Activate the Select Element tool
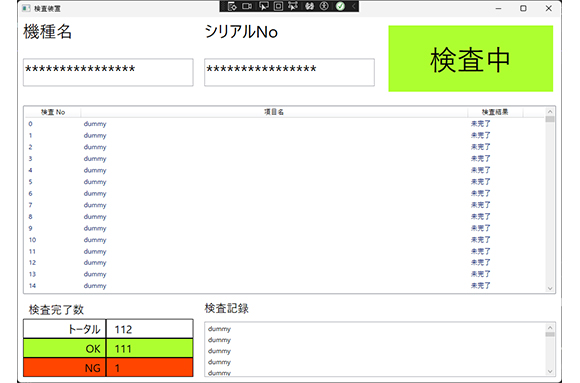The image size is (580, 383). point(264,6)
